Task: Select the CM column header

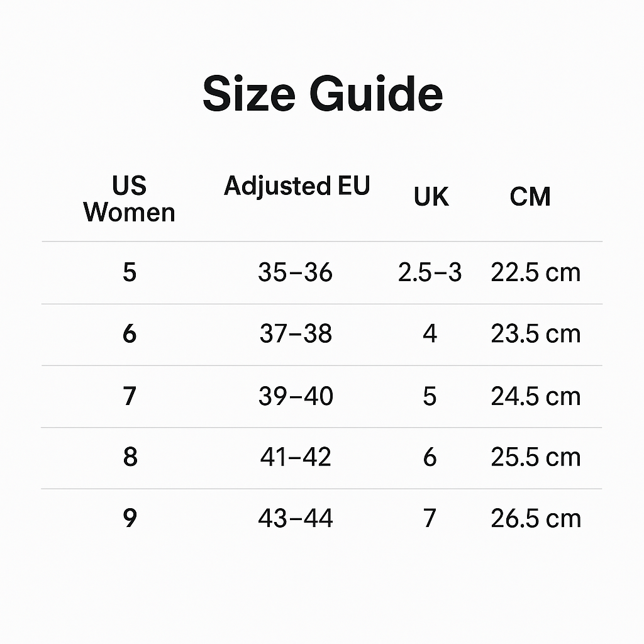Action: click(x=530, y=197)
